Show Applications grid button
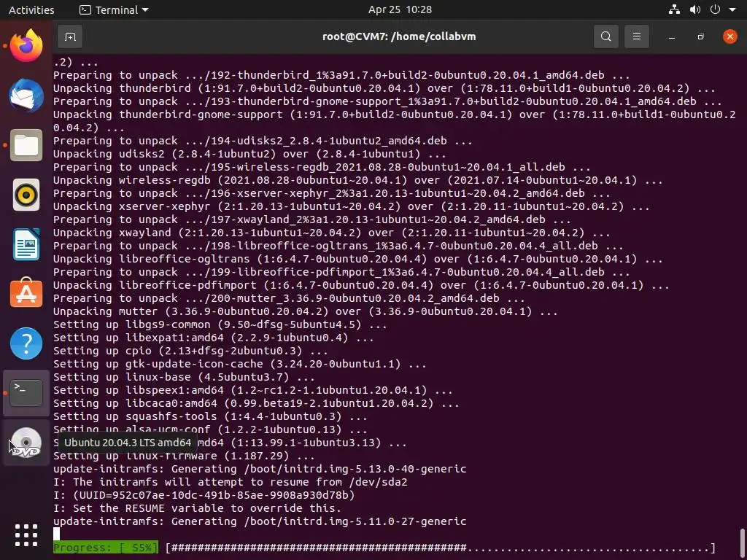This screenshot has width=747, height=560. tap(26, 535)
